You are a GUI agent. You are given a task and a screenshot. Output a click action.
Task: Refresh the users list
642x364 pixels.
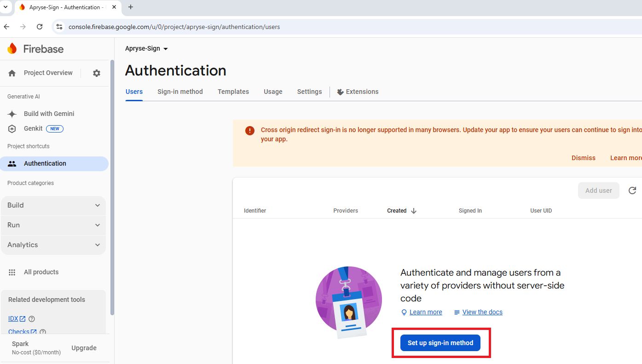[632, 191]
